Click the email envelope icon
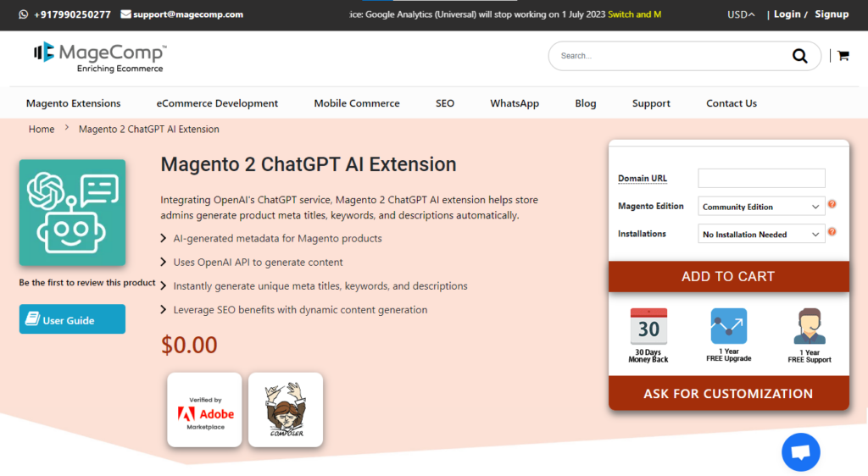This screenshot has height=476, width=868. (x=125, y=14)
